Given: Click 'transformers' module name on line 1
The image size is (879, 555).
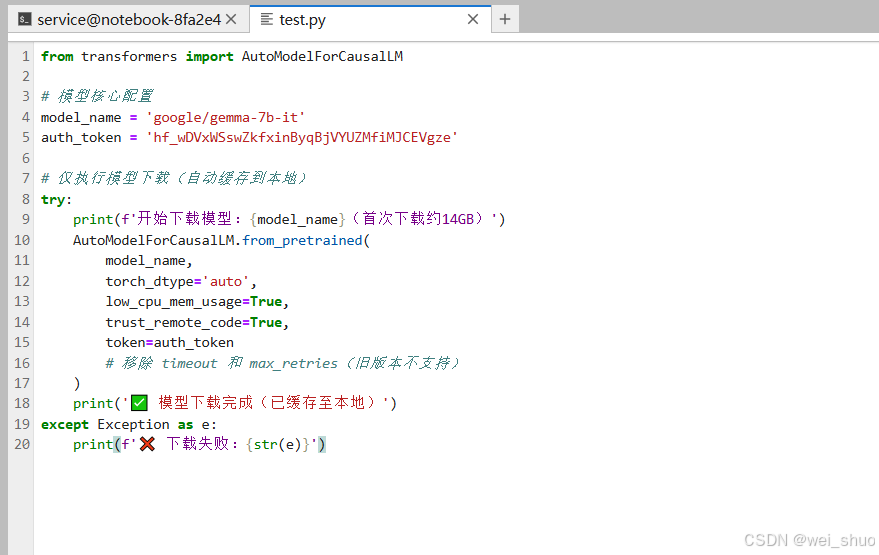Looking at the screenshot, I should [x=129, y=57].
